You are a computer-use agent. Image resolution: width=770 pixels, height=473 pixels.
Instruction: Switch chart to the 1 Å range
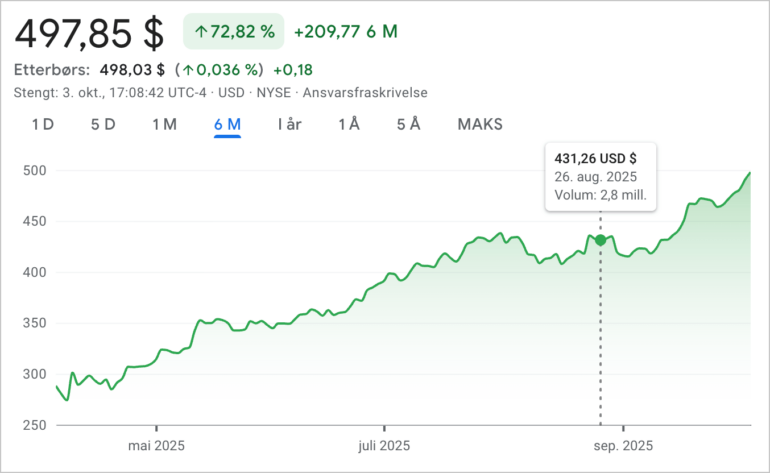tap(349, 125)
